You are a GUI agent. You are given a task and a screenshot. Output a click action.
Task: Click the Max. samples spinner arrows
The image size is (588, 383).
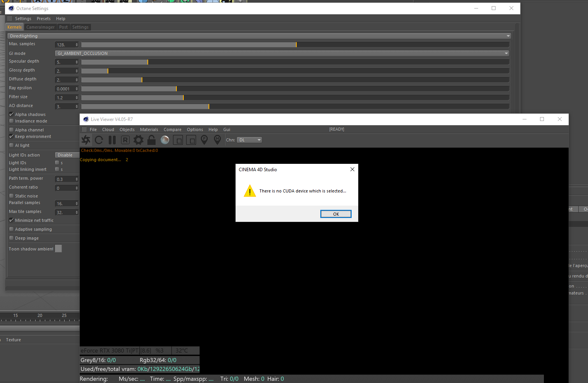point(77,45)
